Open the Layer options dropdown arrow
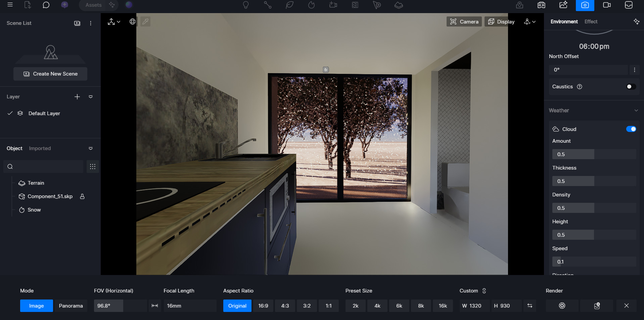The height and width of the screenshot is (320, 644). (x=91, y=97)
